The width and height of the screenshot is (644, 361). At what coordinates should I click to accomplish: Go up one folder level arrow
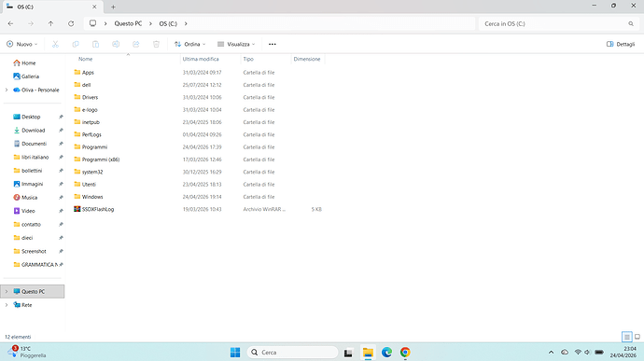click(50, 24)
